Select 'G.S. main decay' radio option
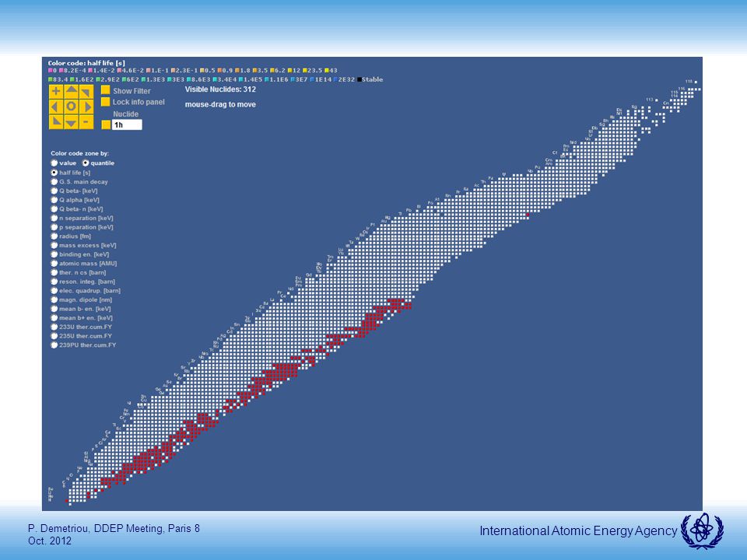The image size is (747, 560). click(54, 181)
